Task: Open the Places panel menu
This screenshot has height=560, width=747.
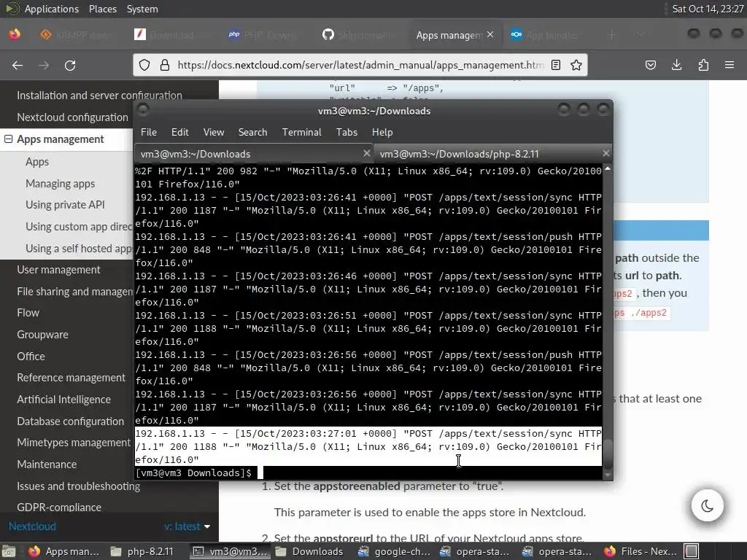Action: coord(102,9)
